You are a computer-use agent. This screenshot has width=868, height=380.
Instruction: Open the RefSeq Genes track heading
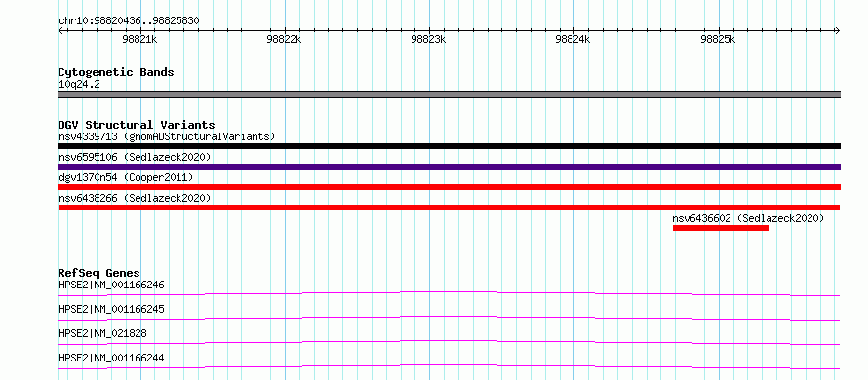[x=99, y=273]
